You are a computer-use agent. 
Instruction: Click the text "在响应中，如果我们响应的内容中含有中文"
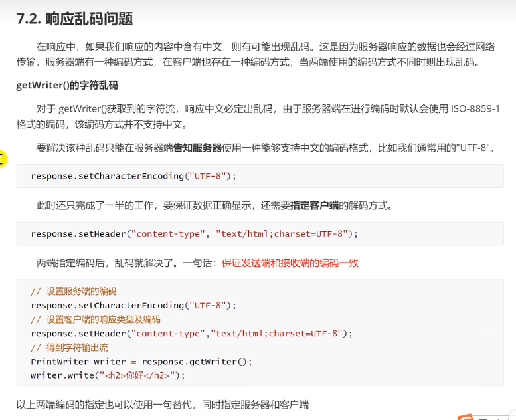(x=129, y=47)
